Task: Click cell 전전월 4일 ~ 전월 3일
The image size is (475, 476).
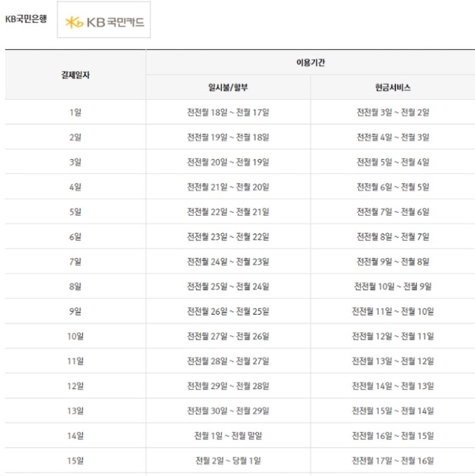Action: pyautogui.click(x=393, y=137)
